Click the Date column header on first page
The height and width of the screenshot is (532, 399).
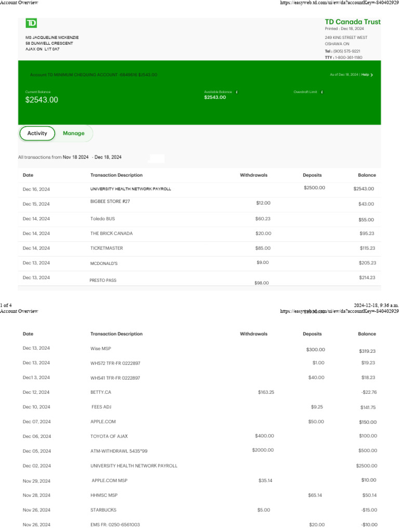28,175
